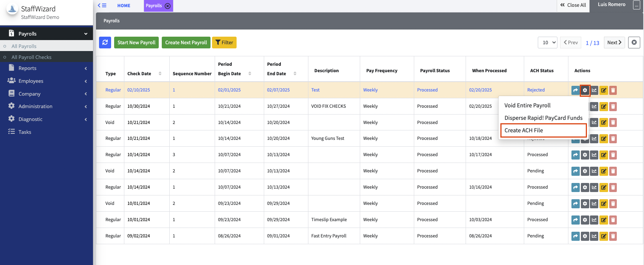Expand the Reports sidebar section
The width and height of the screenshot is (644, 265).
pyautogui.click(x=46, y=68)
